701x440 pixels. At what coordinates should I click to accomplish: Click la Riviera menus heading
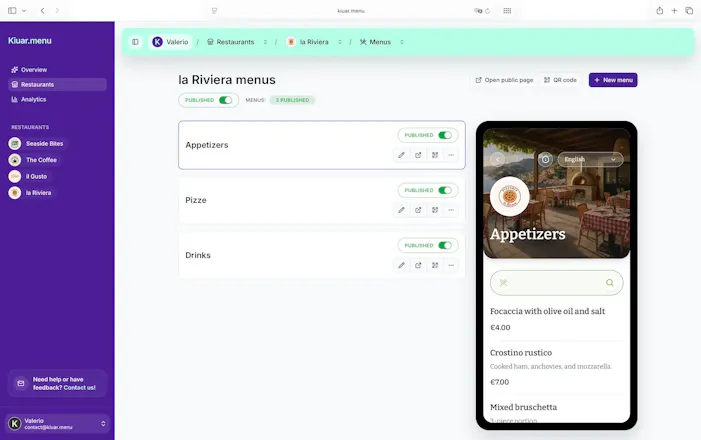(227, 80)
